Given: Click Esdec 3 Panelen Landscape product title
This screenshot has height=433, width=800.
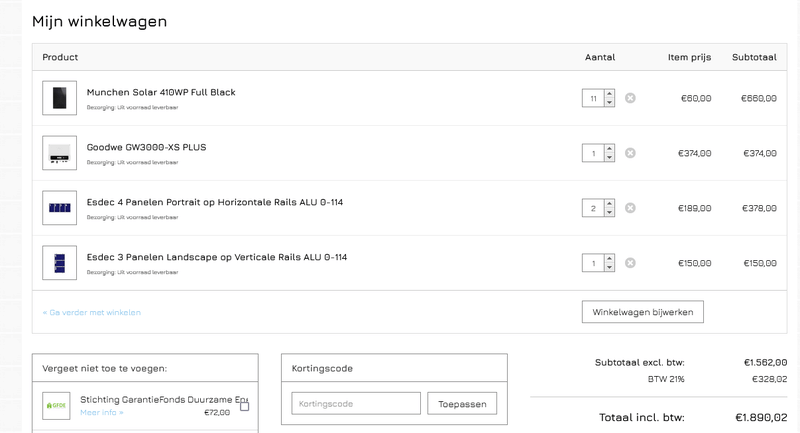Looking at the screenshot, I should [x=217, y=257].
